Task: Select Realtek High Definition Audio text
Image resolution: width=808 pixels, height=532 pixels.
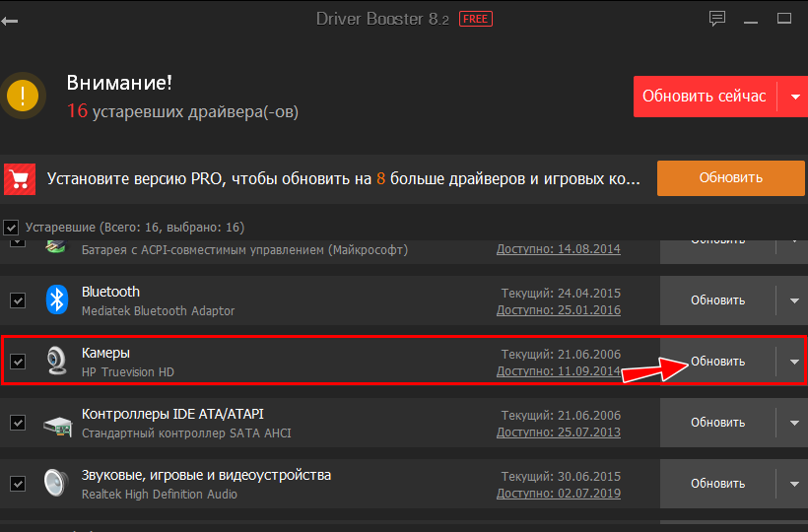Action: point(160,495)
